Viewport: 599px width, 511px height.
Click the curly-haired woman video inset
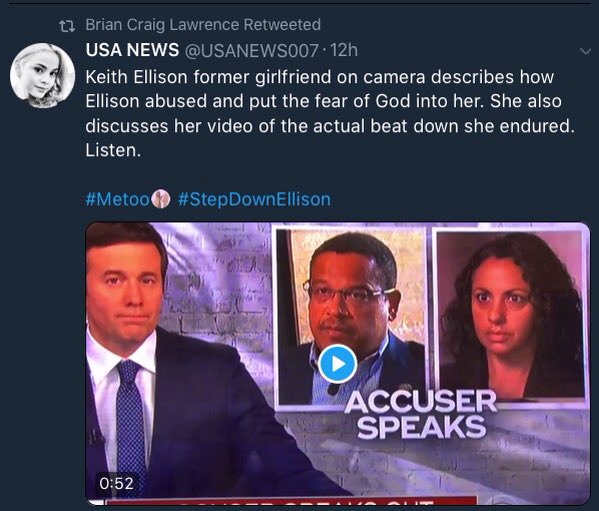511,315
